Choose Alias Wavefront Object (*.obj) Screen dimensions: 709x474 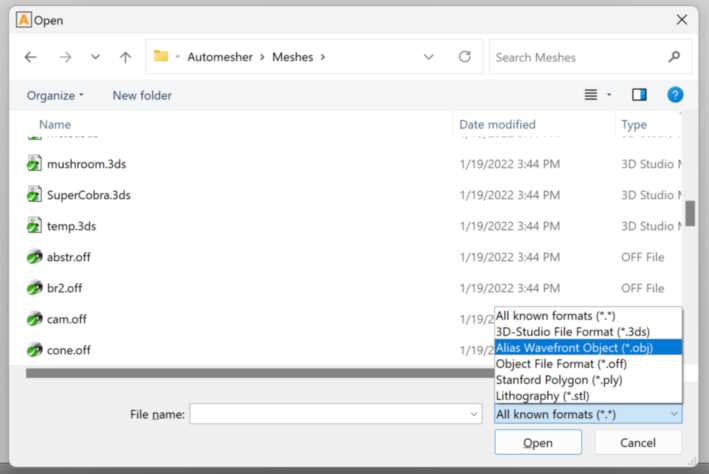pyautogui.click(x=588, y=347)
